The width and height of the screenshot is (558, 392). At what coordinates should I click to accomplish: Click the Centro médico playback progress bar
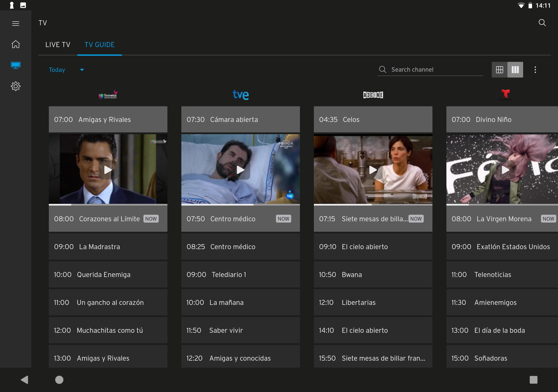[240, 205]
